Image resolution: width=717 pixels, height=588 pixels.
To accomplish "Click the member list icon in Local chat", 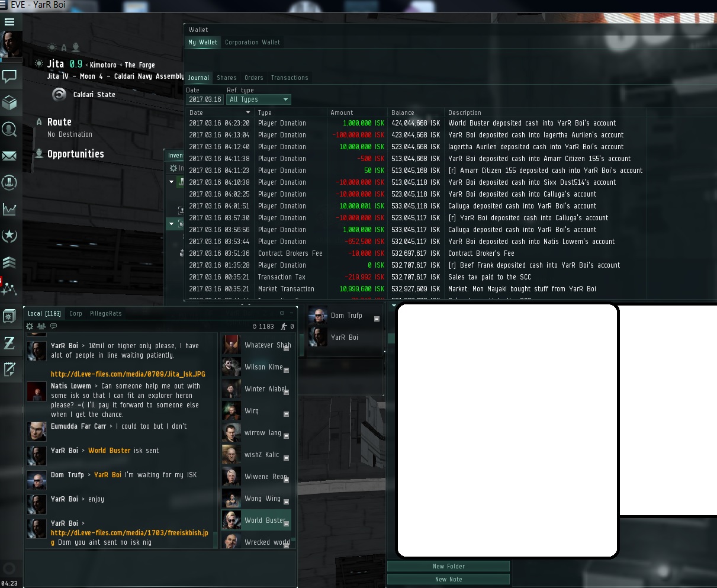I will 41,326.
